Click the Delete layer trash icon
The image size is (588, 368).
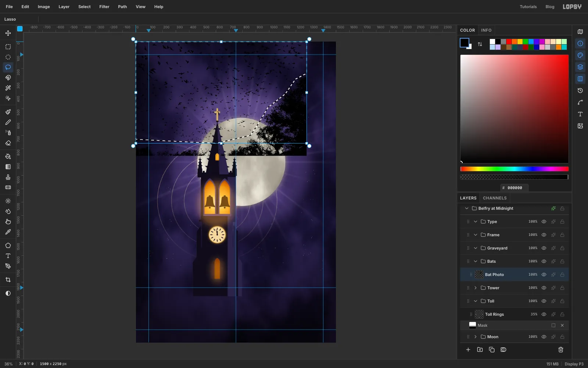point(561,350)
